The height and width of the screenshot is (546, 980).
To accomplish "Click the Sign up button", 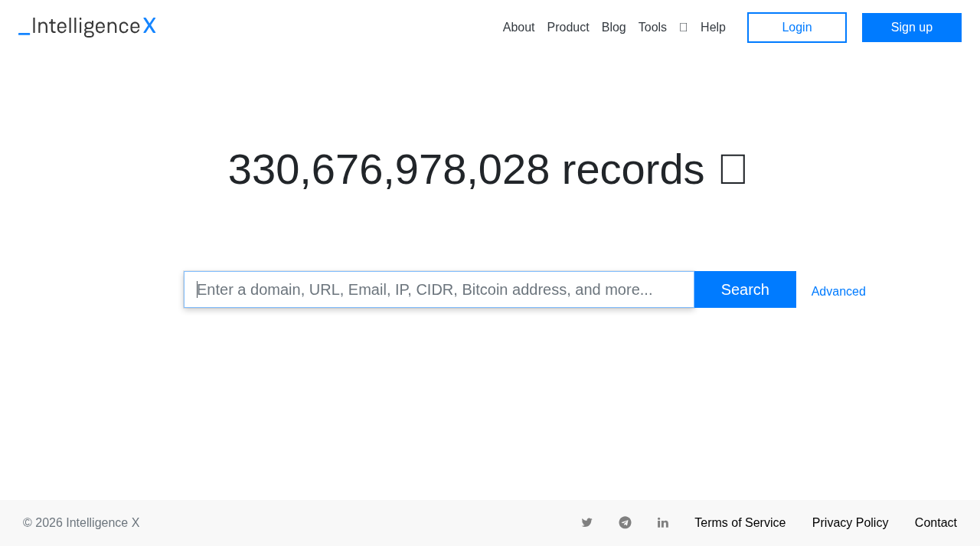I will coord(912,28).
